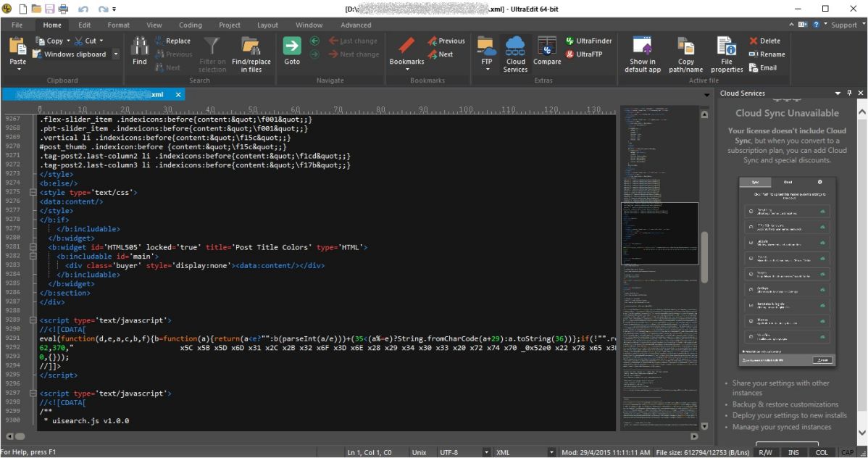The image size is (868, 458).
Task: Toggle read-only via R/W indicator
Action: click(766, 451)
